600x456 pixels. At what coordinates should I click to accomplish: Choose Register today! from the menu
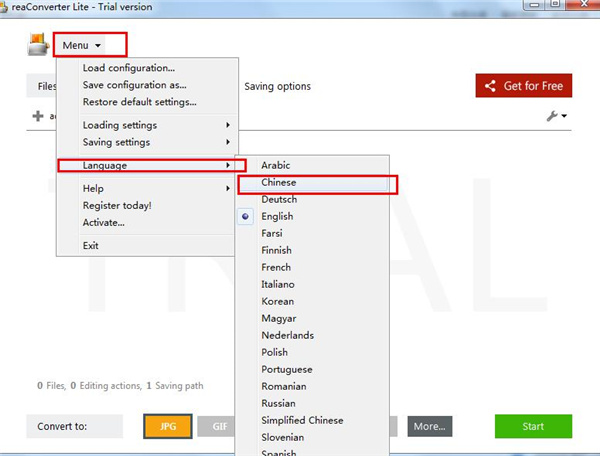(x=117, y=205)
